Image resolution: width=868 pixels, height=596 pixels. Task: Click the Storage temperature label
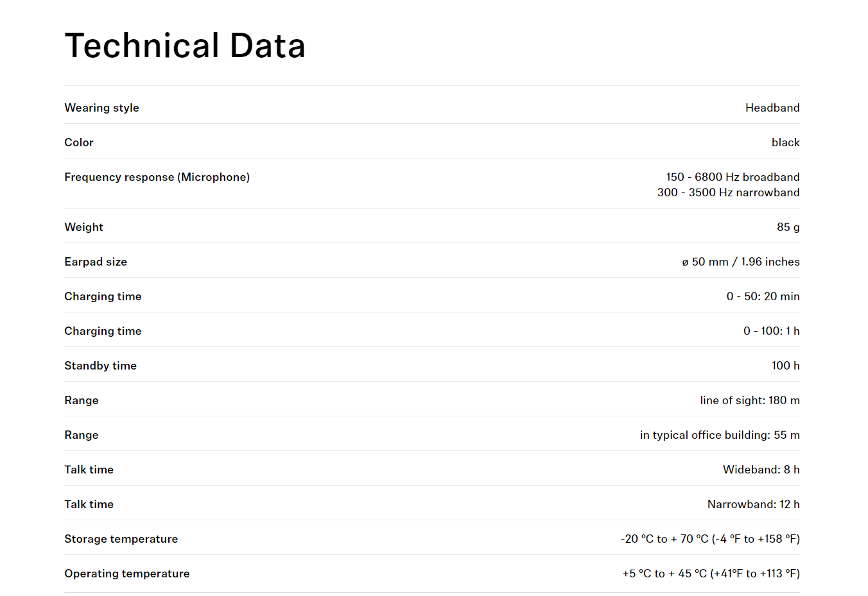[x=121, y=539]
